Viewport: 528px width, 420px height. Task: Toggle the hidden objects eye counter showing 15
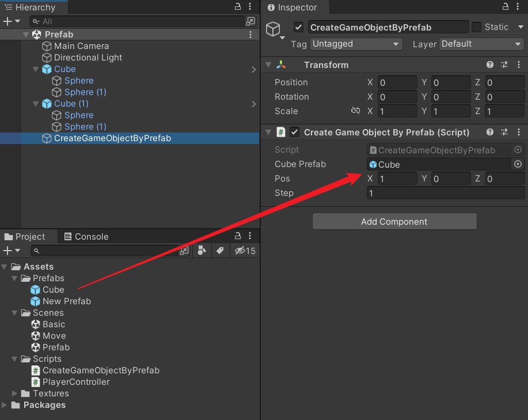(241, 251)
